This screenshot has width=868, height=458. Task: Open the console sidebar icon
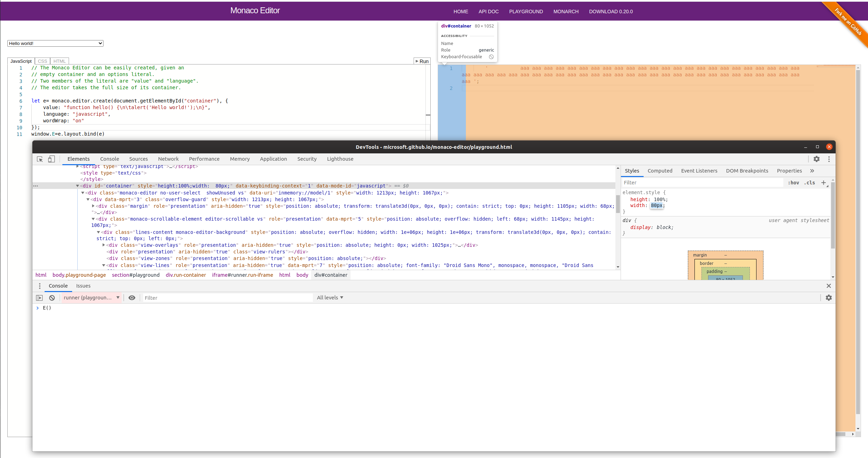click(x=39, y=297)
